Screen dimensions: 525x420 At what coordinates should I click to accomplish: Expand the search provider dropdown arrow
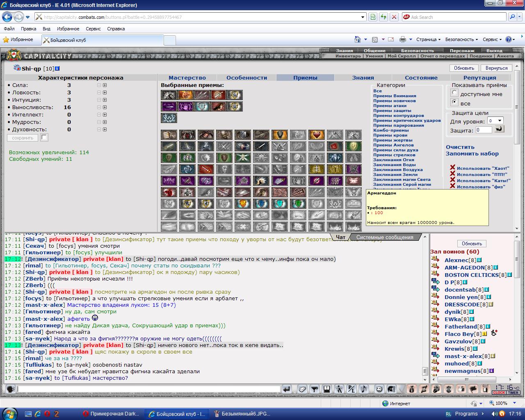(x=520, y=17)
